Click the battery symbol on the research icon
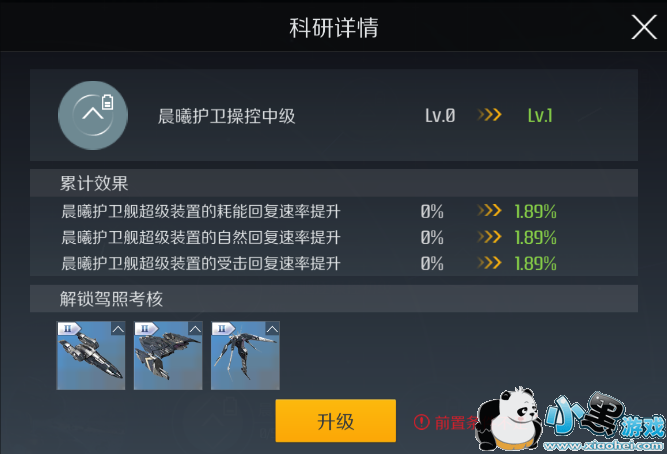Image resolution: width=667 pixels, height=454 pixels. (x=108, y=102)
